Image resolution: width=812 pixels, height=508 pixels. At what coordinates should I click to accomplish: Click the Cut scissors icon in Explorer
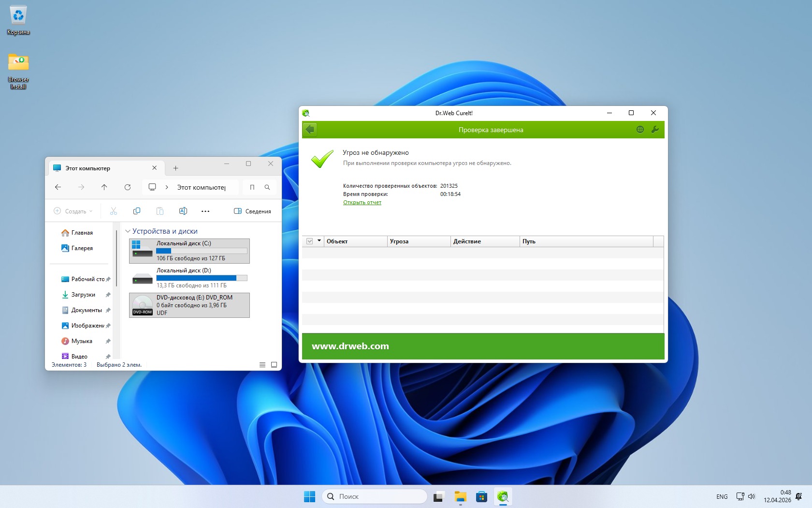(114, 211)
